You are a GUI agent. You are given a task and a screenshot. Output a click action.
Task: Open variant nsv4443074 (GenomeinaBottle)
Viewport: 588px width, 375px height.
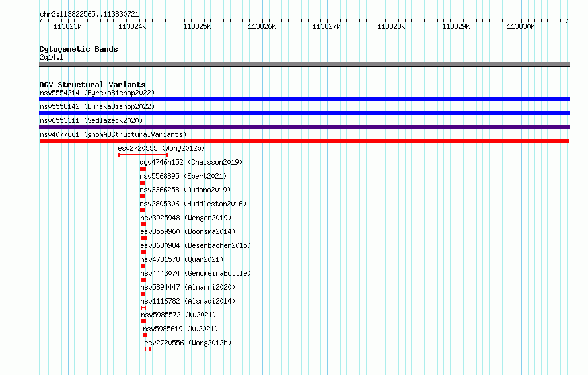[x=196, y=273]
